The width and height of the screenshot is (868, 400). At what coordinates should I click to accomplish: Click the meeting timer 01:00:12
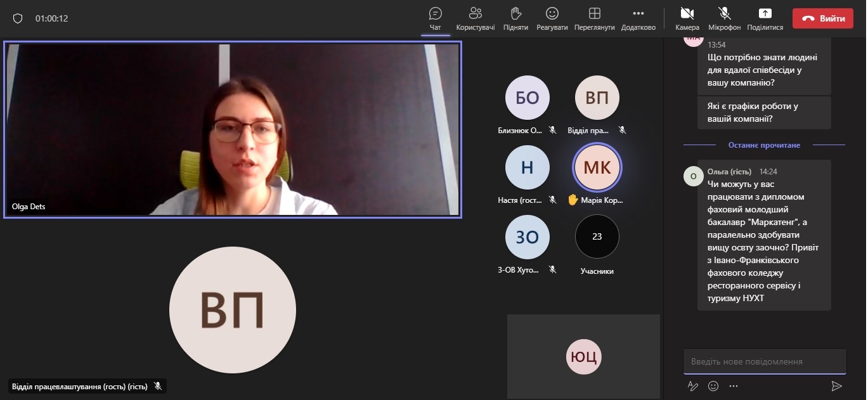point(51,18)
